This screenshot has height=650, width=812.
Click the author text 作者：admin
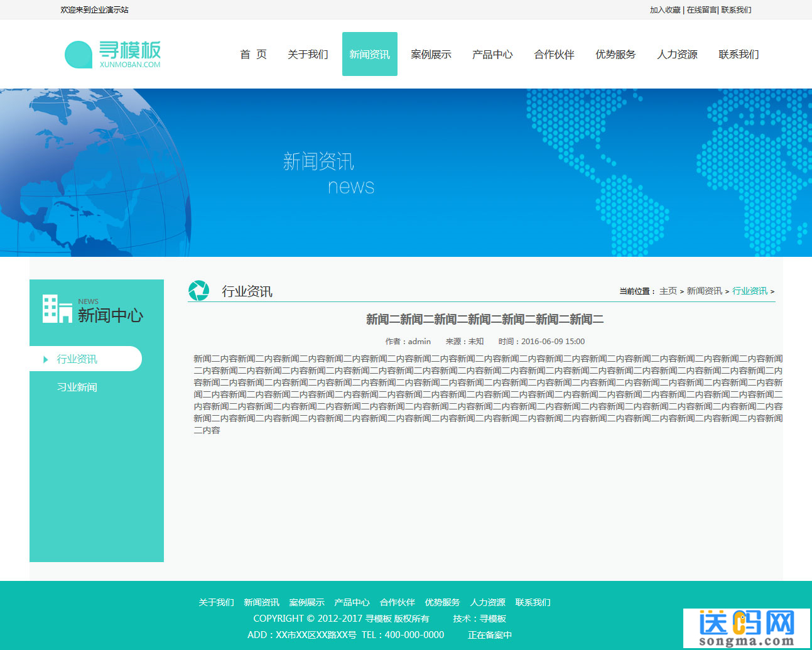tap(408, 342)
